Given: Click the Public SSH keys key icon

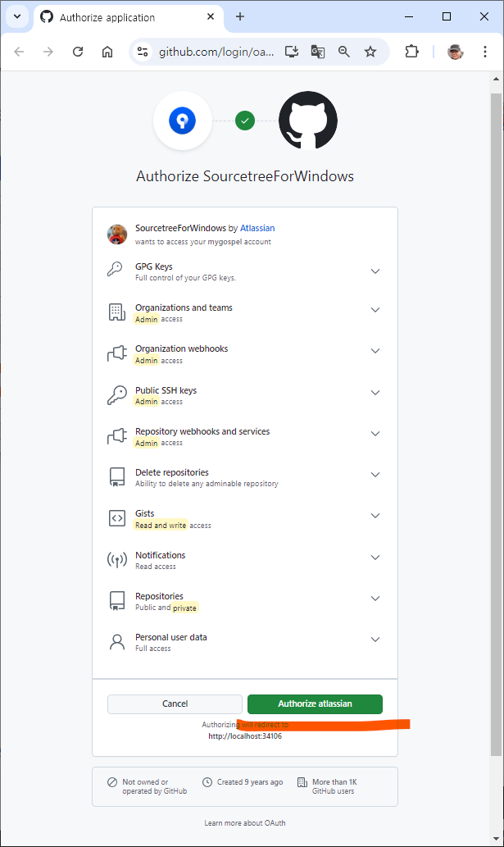Looking at the screenshot, I should coord(117,395).
